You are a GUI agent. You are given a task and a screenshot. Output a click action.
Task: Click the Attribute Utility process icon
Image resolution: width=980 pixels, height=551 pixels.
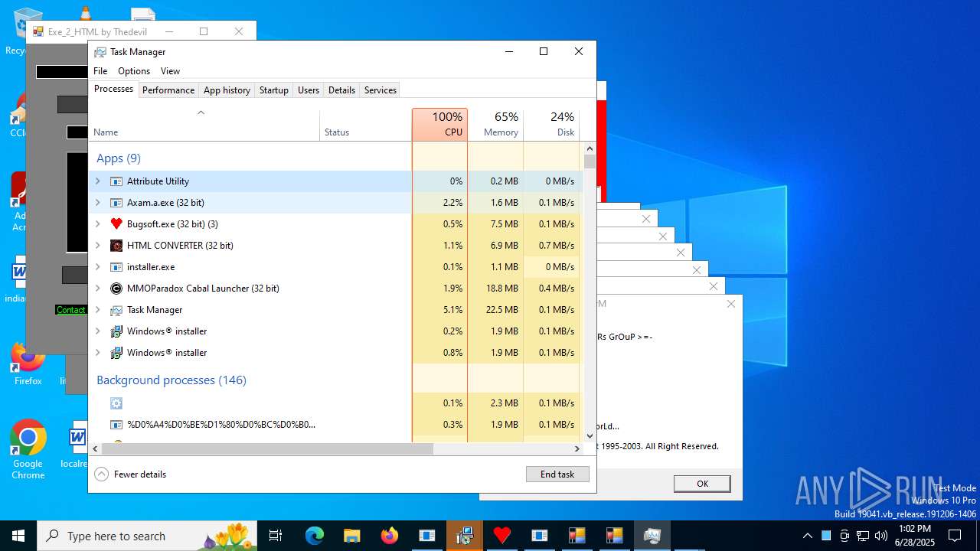(116, 181)
